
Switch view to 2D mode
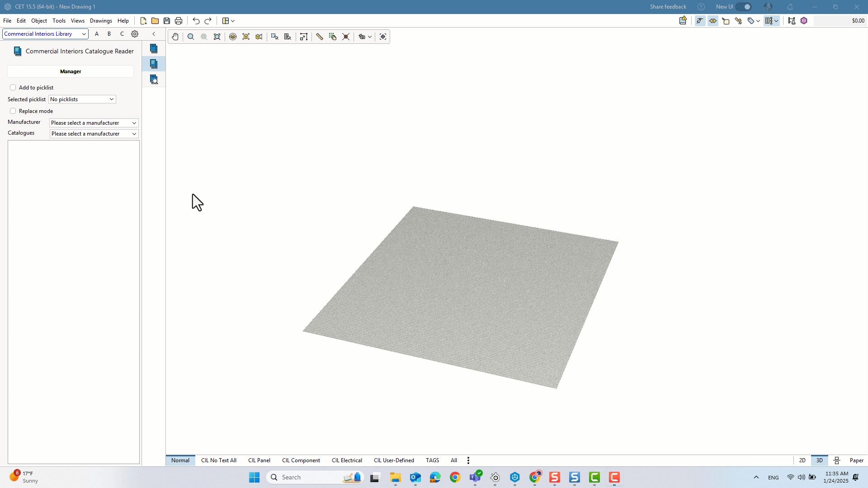pos(802,460)
